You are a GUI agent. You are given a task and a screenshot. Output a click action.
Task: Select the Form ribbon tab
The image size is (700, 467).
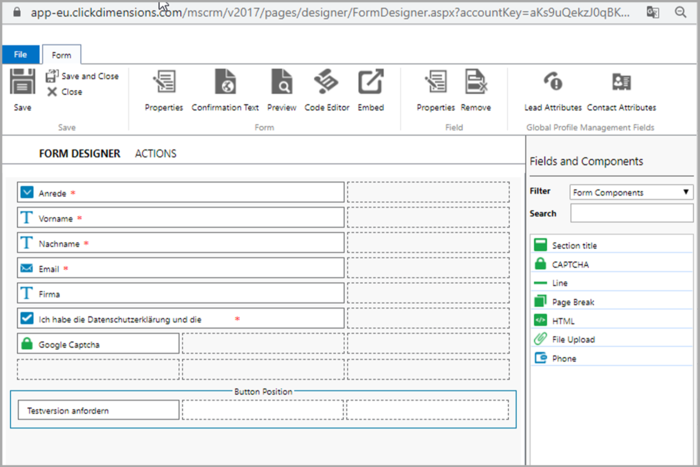[x=61, y=55]
